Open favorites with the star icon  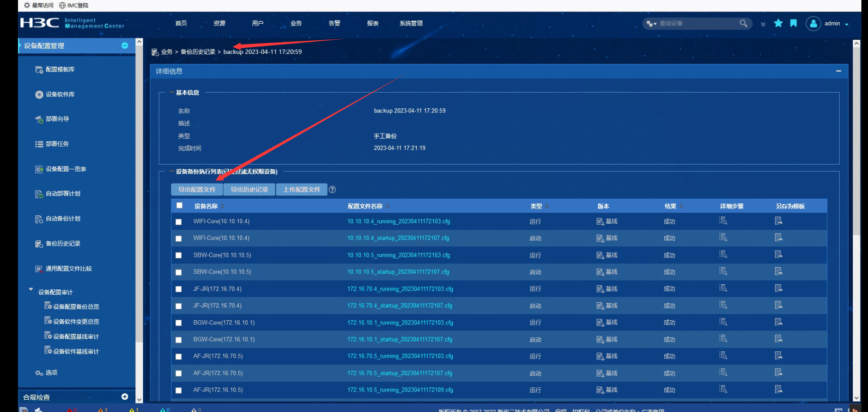[778, 23]
